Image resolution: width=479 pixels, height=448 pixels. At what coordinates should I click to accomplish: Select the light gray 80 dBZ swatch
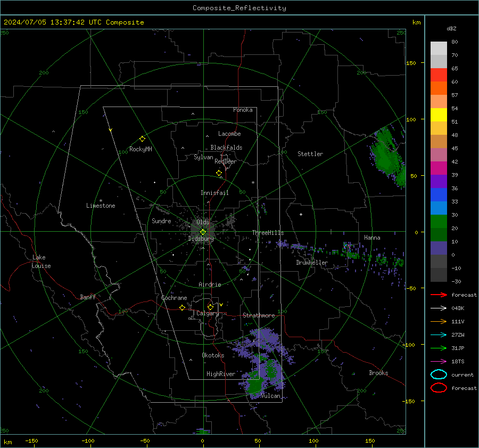coord(439,48)
